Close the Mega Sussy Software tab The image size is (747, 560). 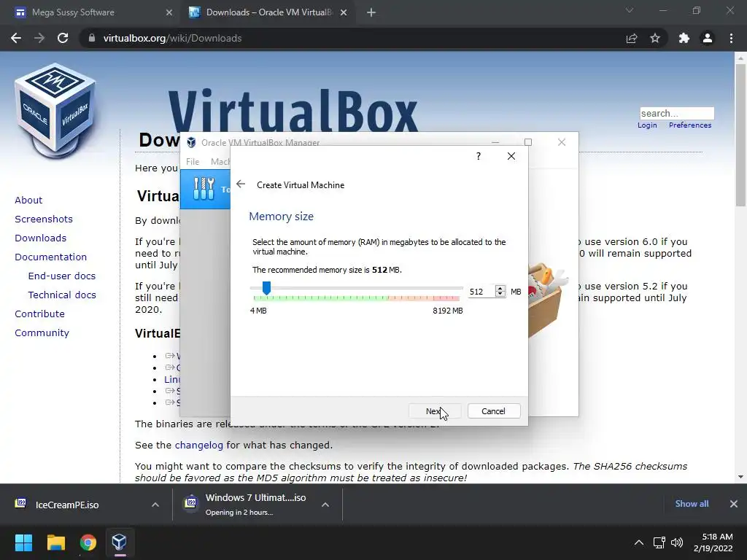coord(169,13)
